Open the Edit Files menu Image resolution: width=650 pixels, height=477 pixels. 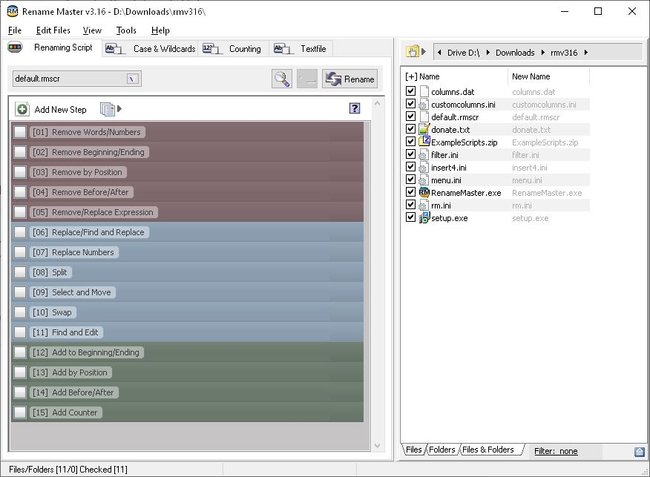pos(53,30)
